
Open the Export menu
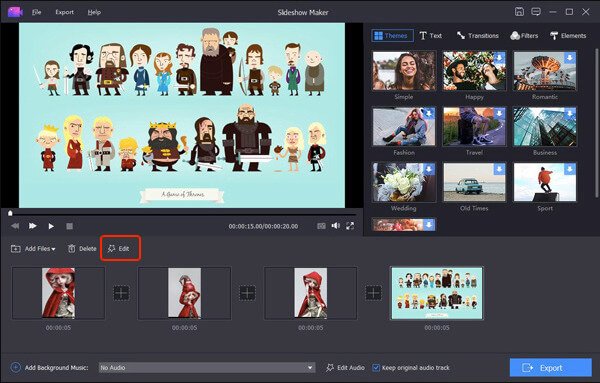(x=64, y=12)
